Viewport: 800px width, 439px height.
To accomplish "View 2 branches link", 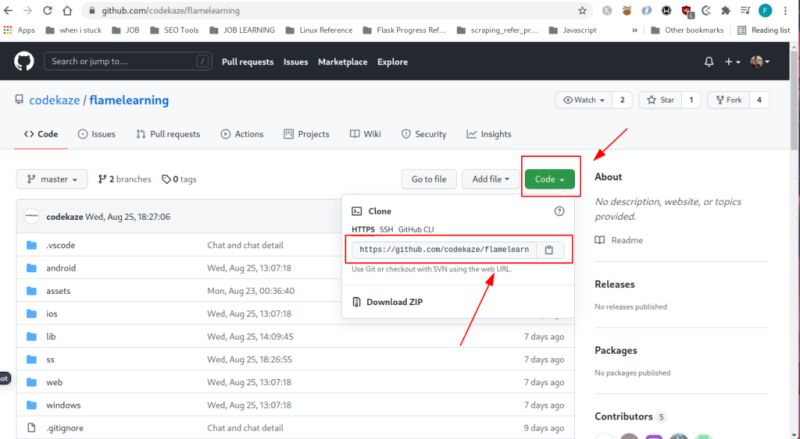I will (x=124, y=179).
